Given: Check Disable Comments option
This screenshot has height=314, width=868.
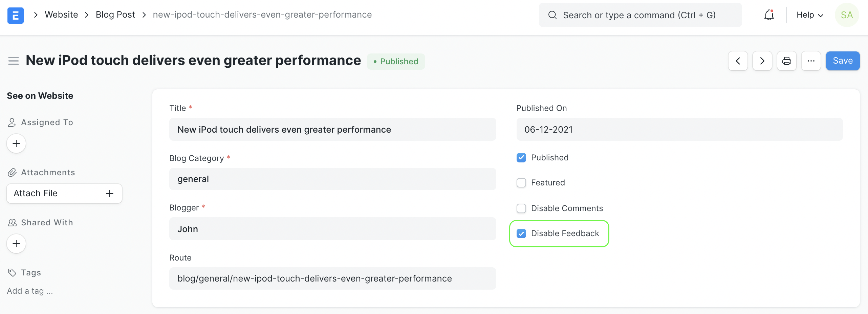Looking at the screenshot, I should coord(521,208).
